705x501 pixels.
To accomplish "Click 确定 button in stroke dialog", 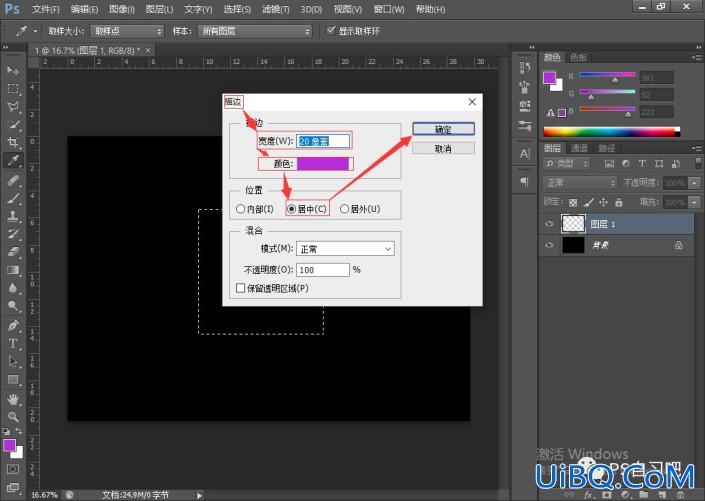I will [443, 129].
